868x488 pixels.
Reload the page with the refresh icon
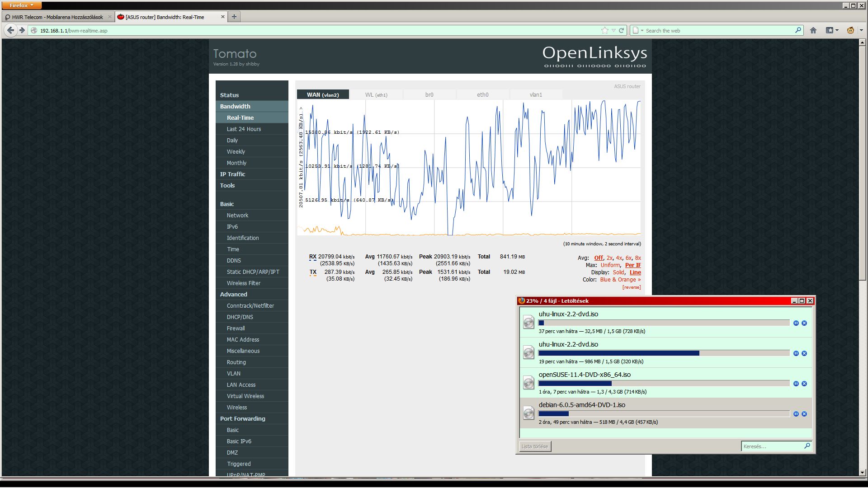622,30
